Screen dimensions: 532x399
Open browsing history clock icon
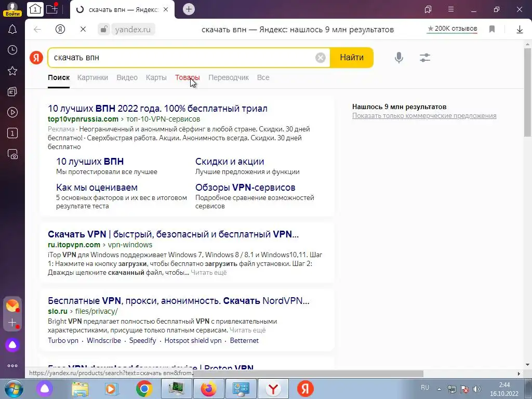(x=12, y=50)
